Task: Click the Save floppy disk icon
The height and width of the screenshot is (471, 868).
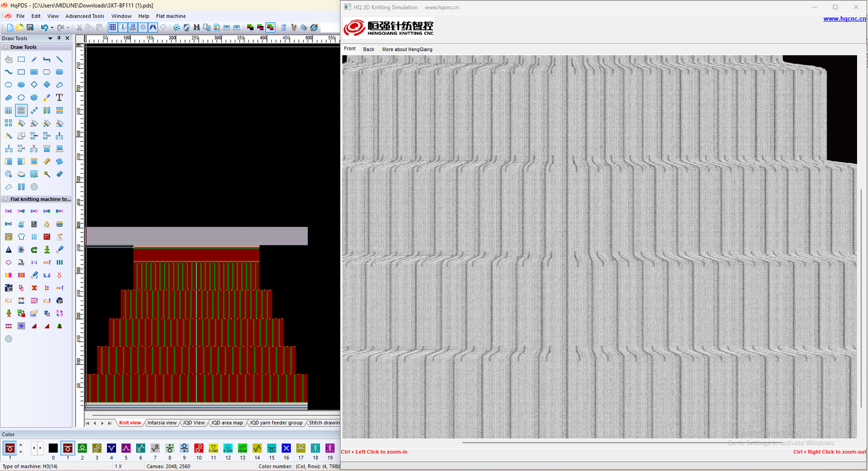Action: [30, 27]
